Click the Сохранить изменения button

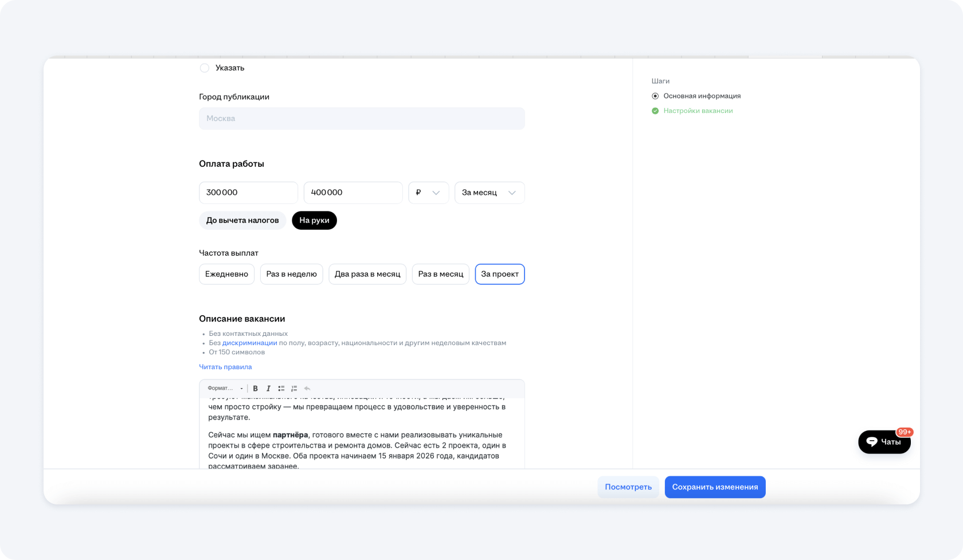pos(715,487)
